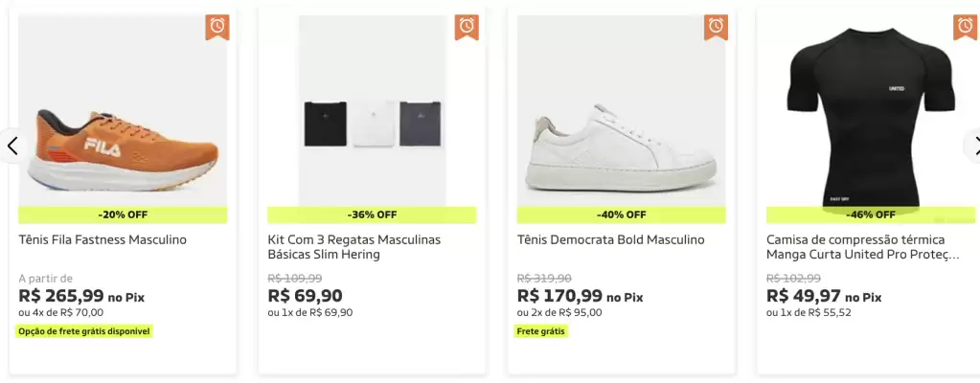The width and height of the screenshot is (980, 383).
Task: Click the -40% OFF discount banner
Action: click(621, 214)
